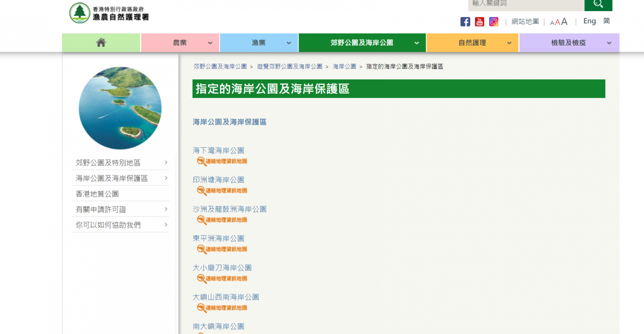Expand sidebar chevron beside 海岸公園及海岸保護區
Image resolution: width=644 pixels, height=334 pixels.
click(x=166, y=178)
